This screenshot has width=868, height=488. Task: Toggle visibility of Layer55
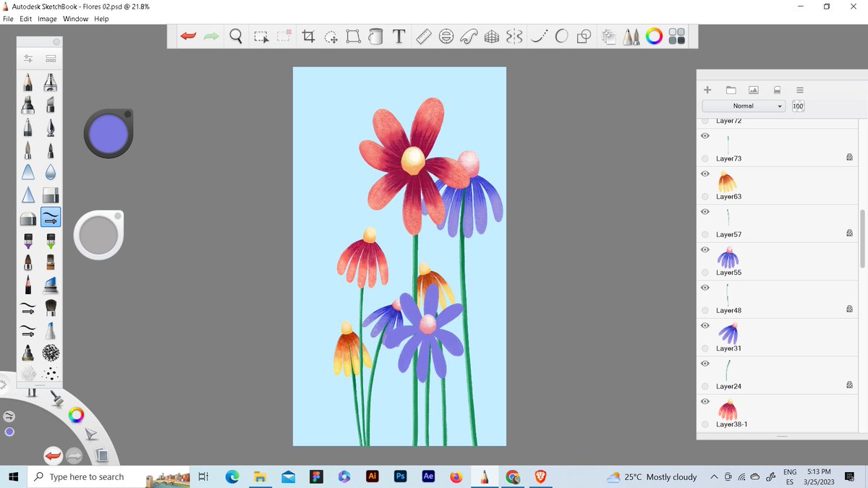(x=705, y=249)
